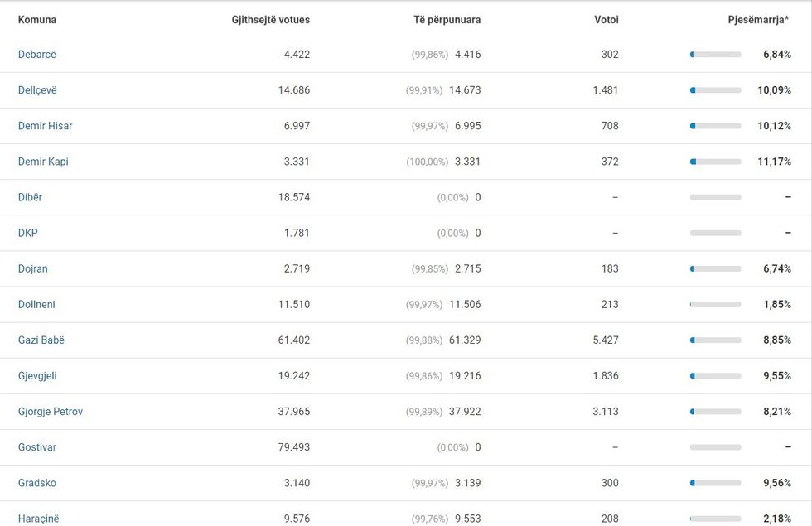Sort by the Votoi column header

pyautogui.click(x=606, y=19)
